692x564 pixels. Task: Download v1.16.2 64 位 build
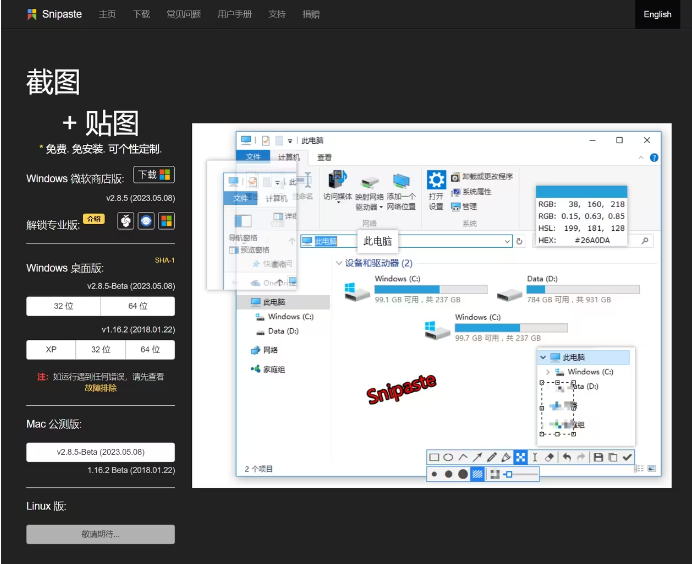(150, 350)
